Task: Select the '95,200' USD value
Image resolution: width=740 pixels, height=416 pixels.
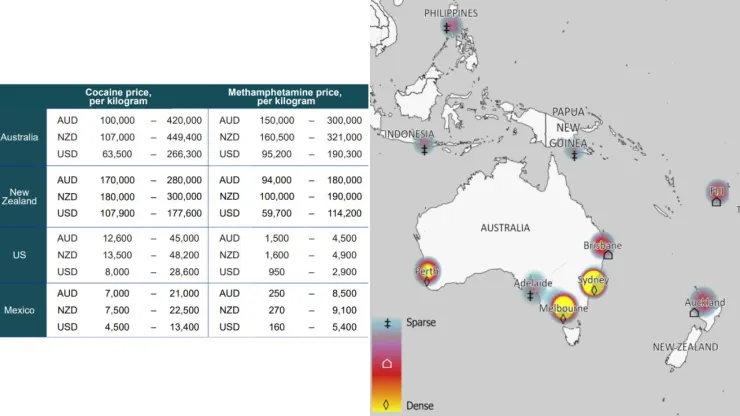Action: (x=277, y=154)
